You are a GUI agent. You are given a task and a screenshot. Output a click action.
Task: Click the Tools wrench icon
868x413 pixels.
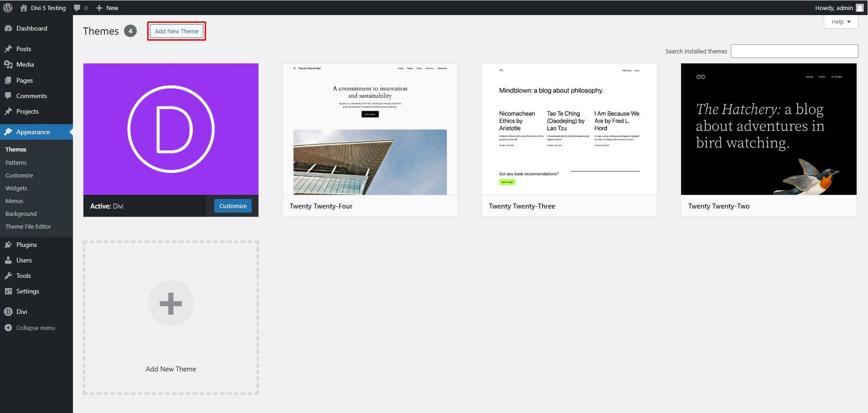(8, 276)
